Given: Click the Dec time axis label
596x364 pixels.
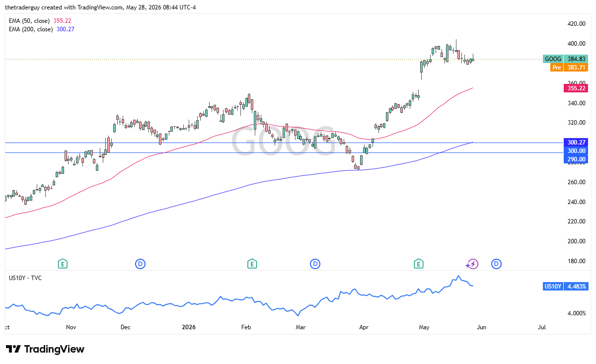Looking at the screenshot, I should coord(125,327).
